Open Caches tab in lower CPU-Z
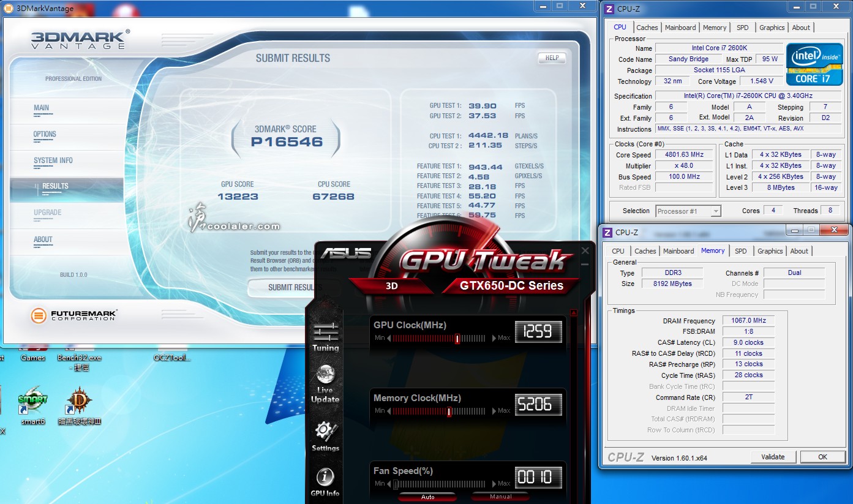Viewport: 853px width, 504px height. coord(645,251)
